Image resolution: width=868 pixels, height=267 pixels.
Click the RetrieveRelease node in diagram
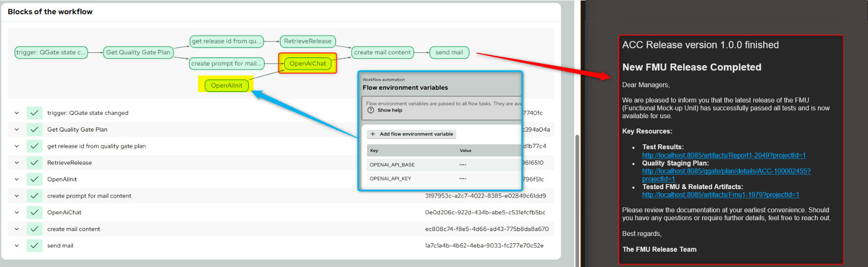pos(308,41)
